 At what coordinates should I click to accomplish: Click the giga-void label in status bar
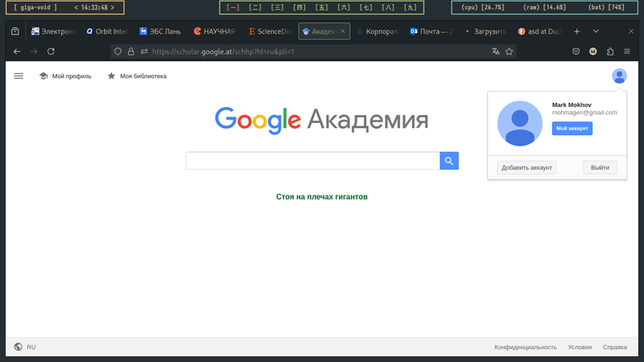click(35, 7)
